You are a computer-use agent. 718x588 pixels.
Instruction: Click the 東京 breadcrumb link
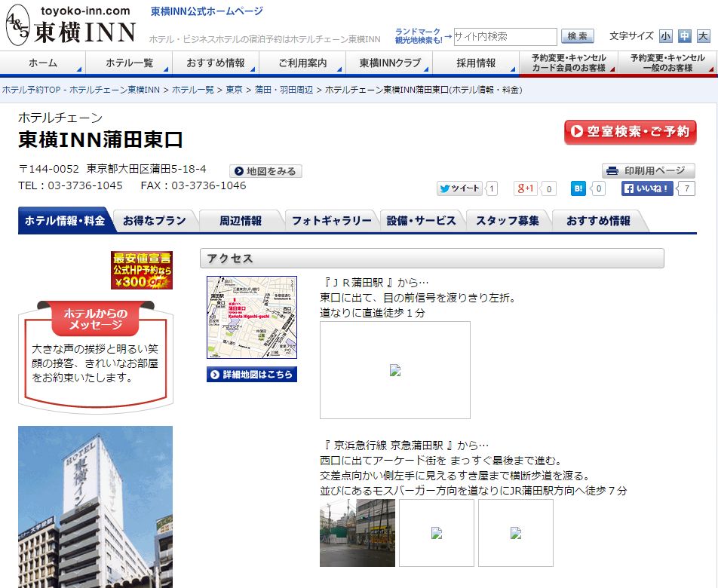[234, 90]
